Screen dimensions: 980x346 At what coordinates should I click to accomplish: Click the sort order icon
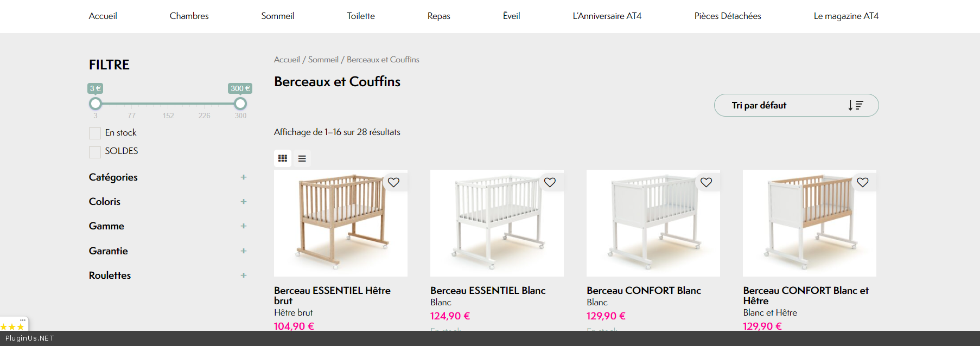coord(855,105)
